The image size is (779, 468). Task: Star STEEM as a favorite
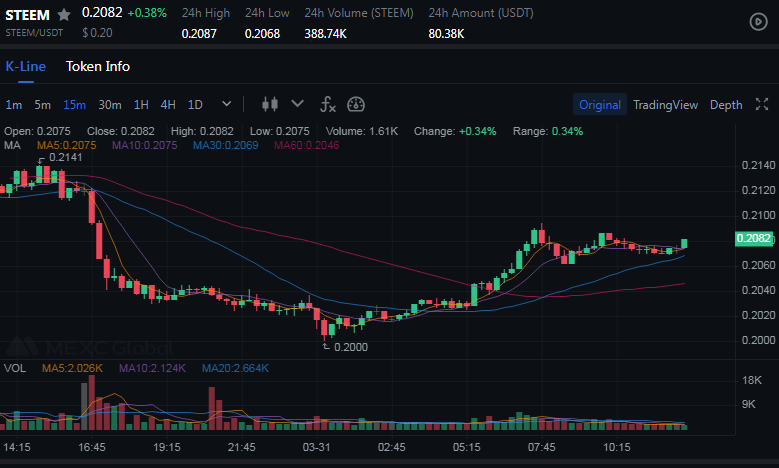[64, 14]
